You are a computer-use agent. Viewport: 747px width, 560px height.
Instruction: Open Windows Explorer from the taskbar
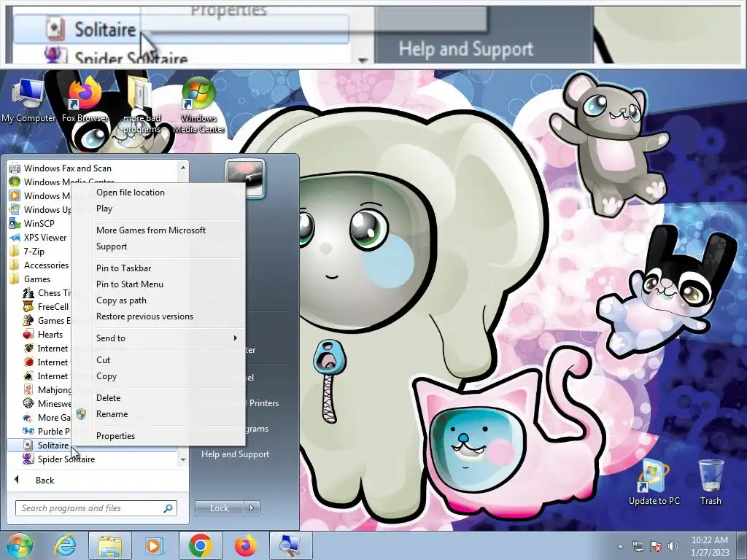pyautogui.click(x=110, y=545)
